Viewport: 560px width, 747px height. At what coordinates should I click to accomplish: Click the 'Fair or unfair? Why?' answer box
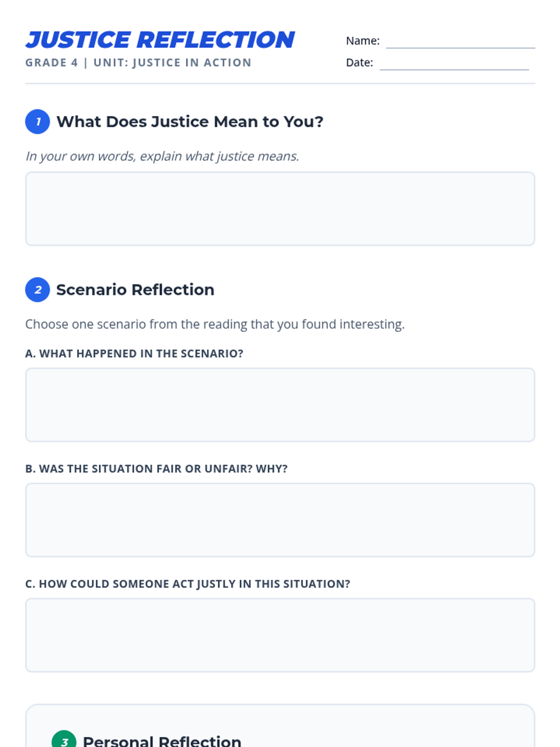[280, 520]
